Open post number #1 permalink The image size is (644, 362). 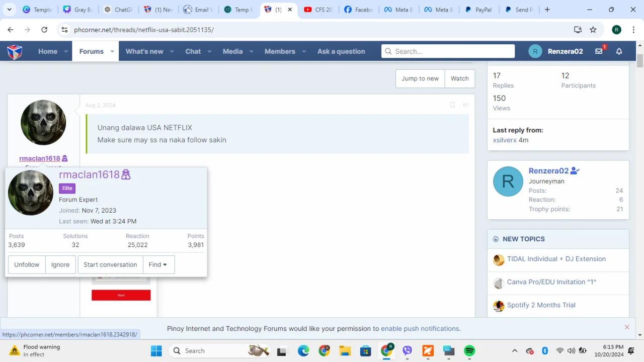coord(466,105)
